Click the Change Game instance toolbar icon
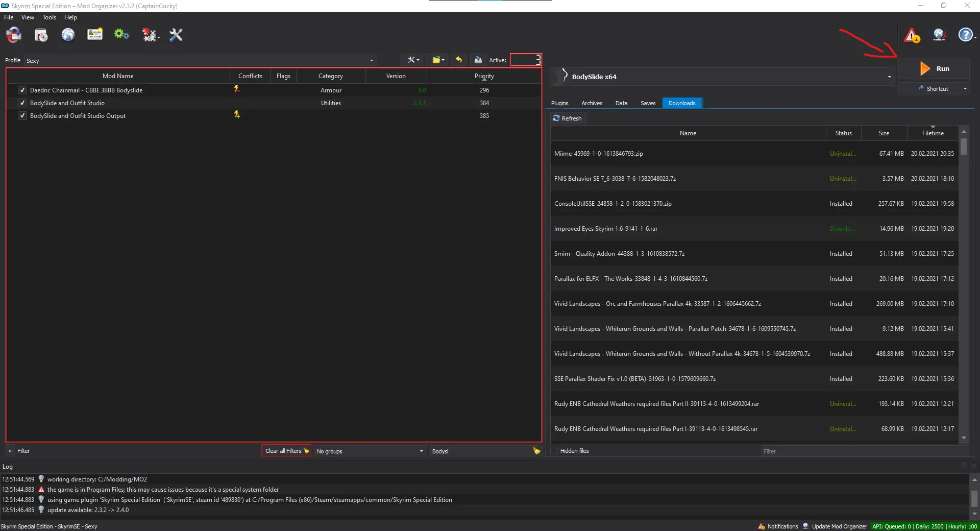This screenshot has height=531, width=980. (x=14, y=35)
